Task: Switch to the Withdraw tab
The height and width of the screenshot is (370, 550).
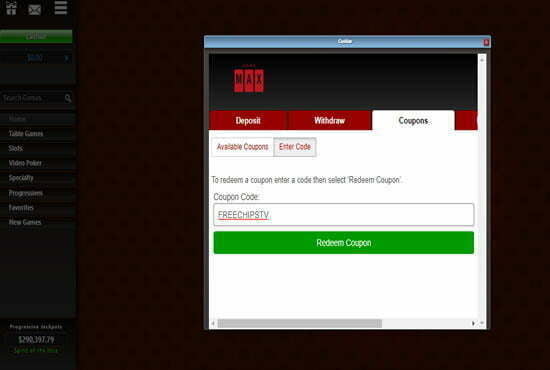Action: (329, 120)
